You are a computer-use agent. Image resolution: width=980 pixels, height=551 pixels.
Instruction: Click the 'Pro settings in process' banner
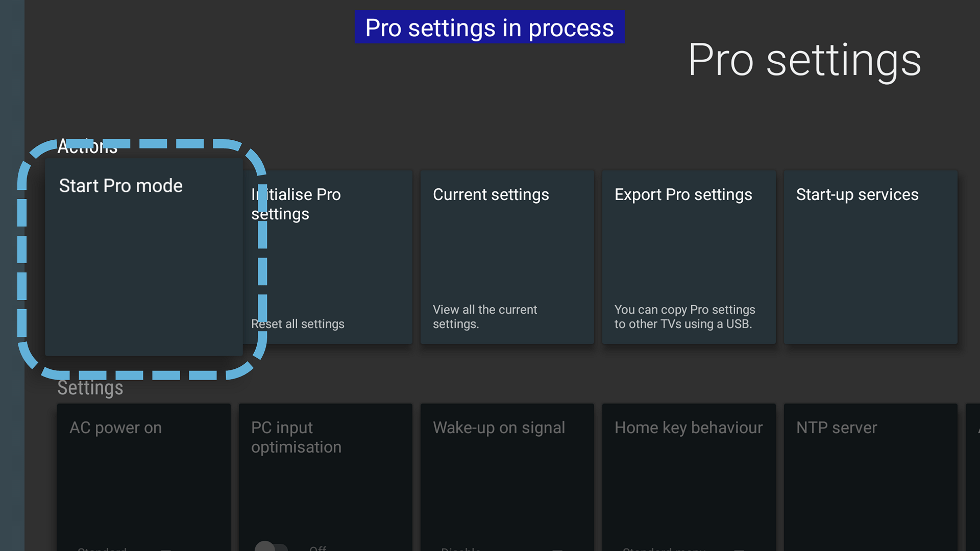coord(489,28)
